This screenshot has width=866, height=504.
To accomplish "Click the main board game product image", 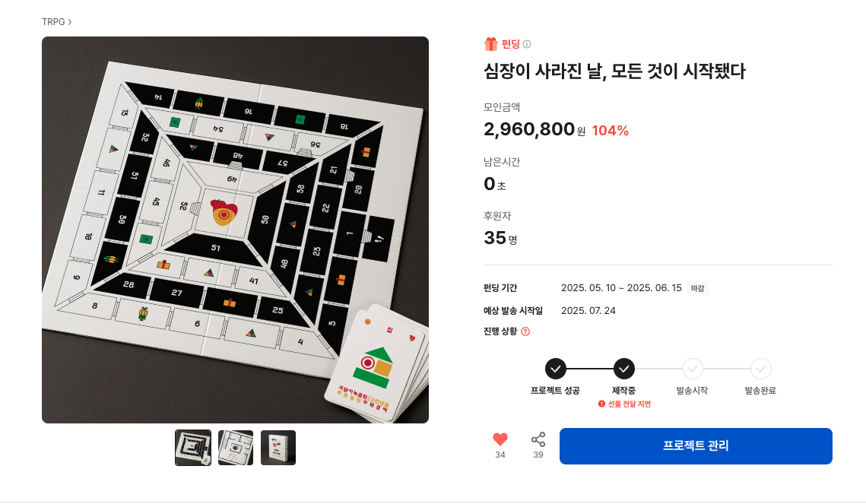I will [235, 230].
